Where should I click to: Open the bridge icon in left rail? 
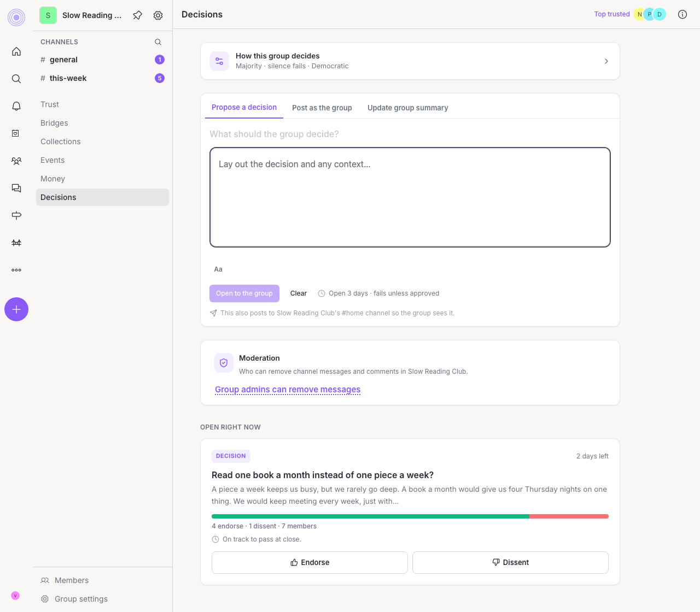pyautogui.click(x=16, y=243)
